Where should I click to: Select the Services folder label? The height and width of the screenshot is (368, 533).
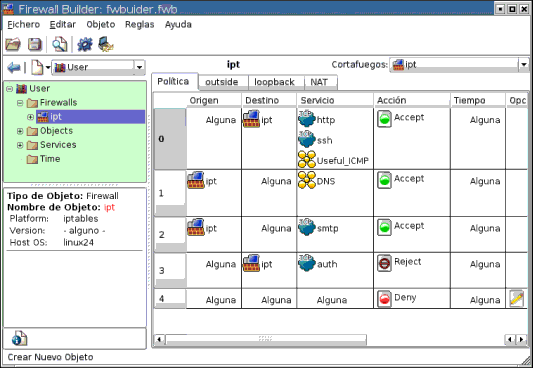pos(58,145)
